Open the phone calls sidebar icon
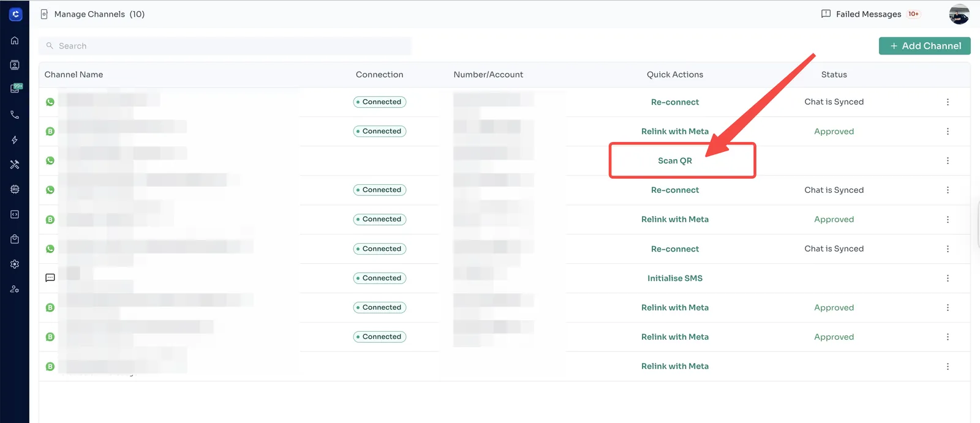Viewport: 980px width, 423px height. [x=15, y=115]
